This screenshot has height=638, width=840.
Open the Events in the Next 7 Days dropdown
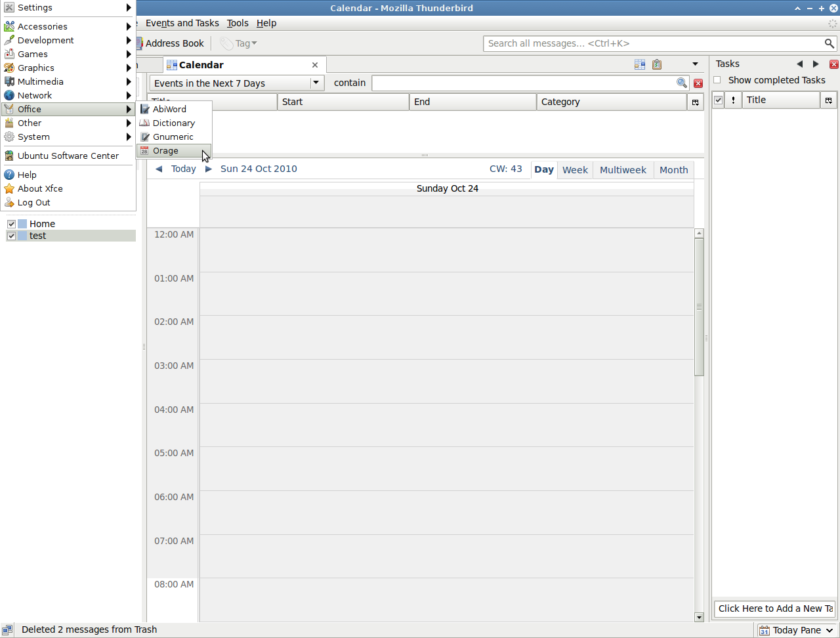point(317,83)
